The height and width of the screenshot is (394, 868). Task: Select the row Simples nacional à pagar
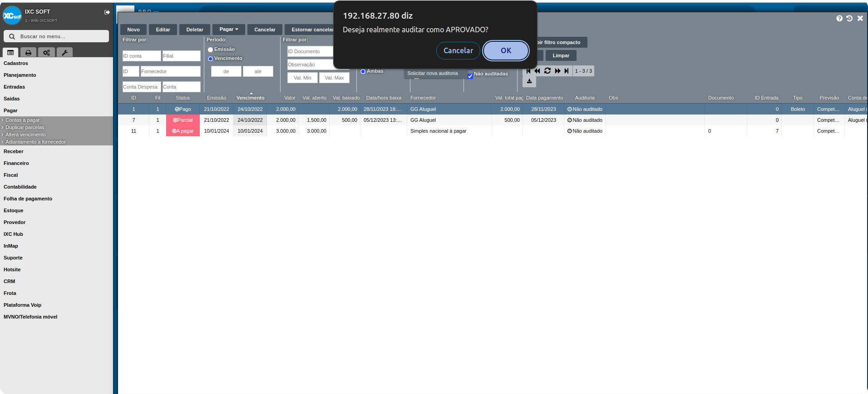pyautogui.click(x=493, y=131)
